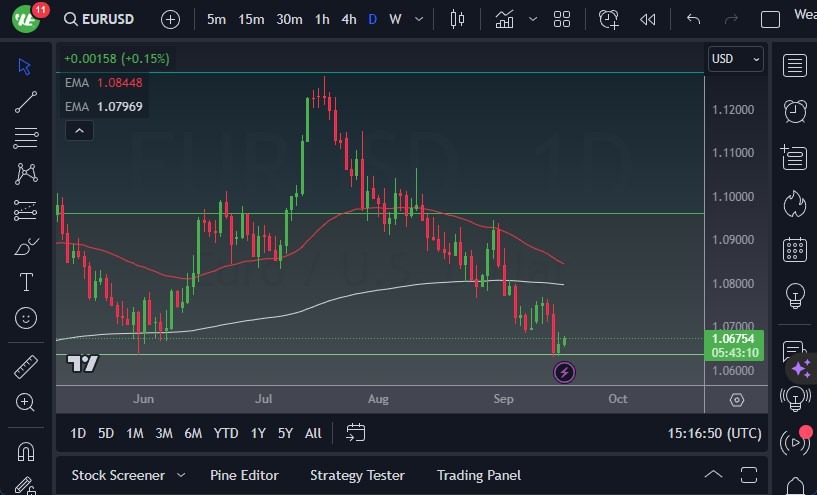Switch to the D daily timeframe

(373, 19)
